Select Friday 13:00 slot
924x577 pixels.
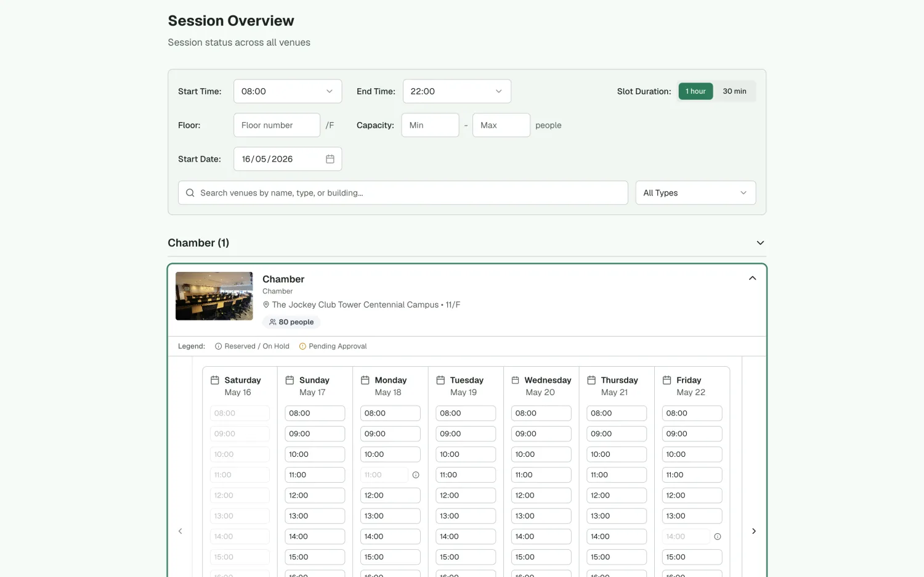[x=692, y=516]
